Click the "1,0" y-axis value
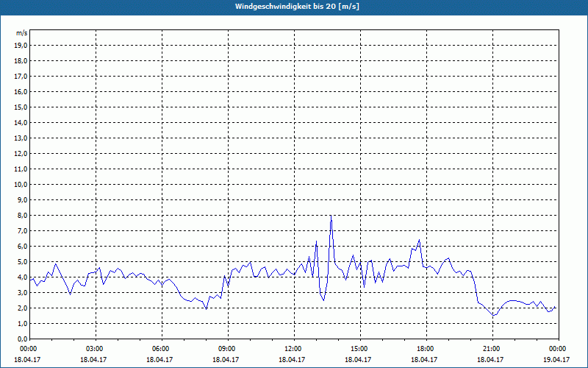Screen dimensions: 588x368 [x=24, y=323]
